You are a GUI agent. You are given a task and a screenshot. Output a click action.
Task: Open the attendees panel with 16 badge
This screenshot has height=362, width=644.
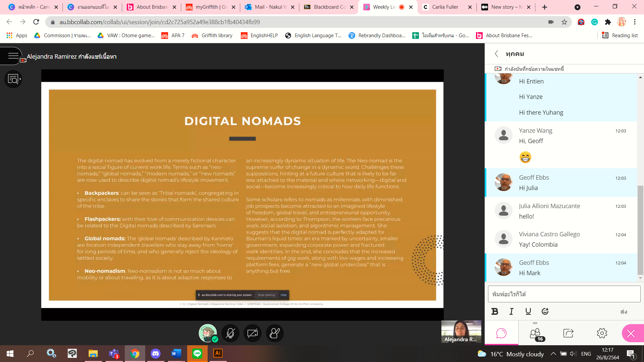(536, 334)
